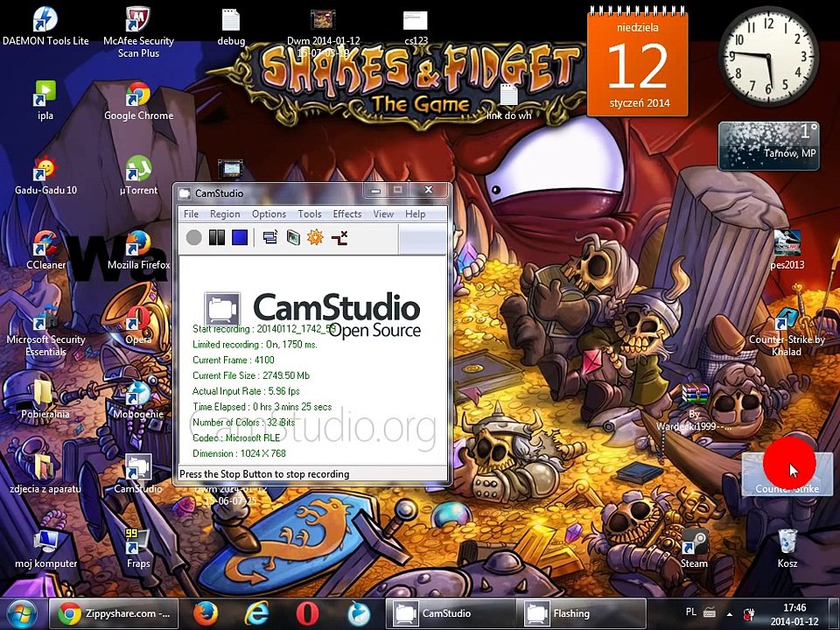This screenshot has height=630, width=840.
Task: Select the Opera desktop shortcut
Action: (x=138, y=325)
